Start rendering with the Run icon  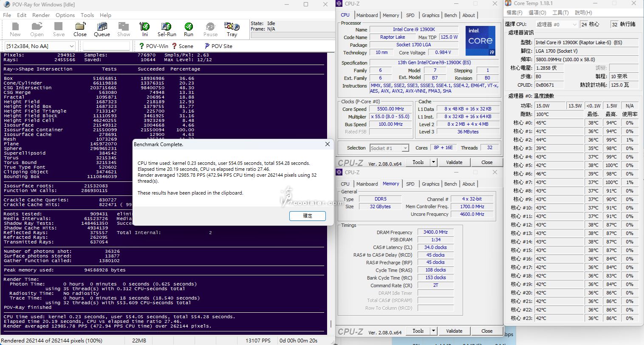pos(189,29)
